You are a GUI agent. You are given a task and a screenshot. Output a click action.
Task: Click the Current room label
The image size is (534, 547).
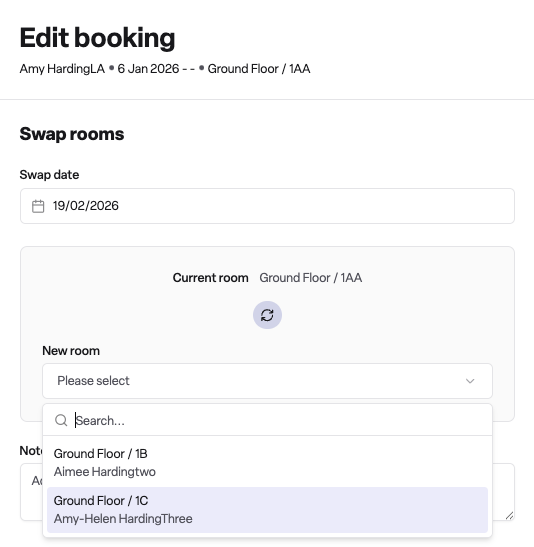(x=210, y=278)
